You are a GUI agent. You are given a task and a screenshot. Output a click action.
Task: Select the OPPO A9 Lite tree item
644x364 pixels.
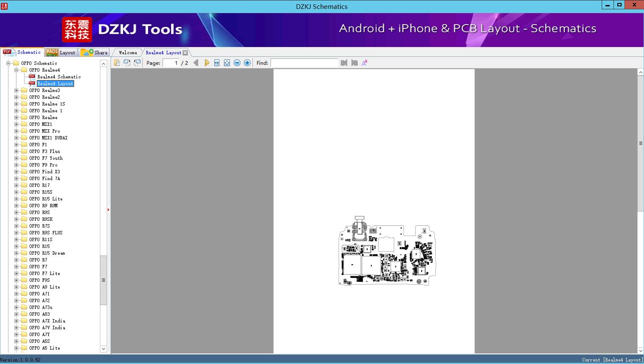click(44, 287)
